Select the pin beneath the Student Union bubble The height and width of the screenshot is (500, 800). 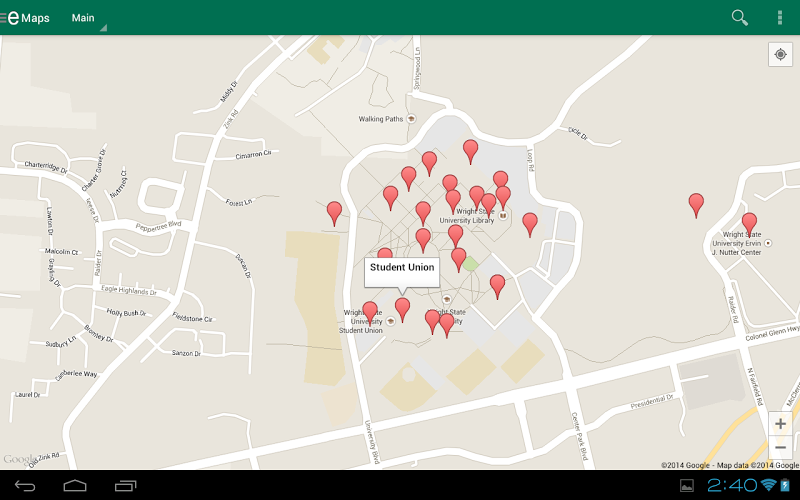(x=403, y=310)
